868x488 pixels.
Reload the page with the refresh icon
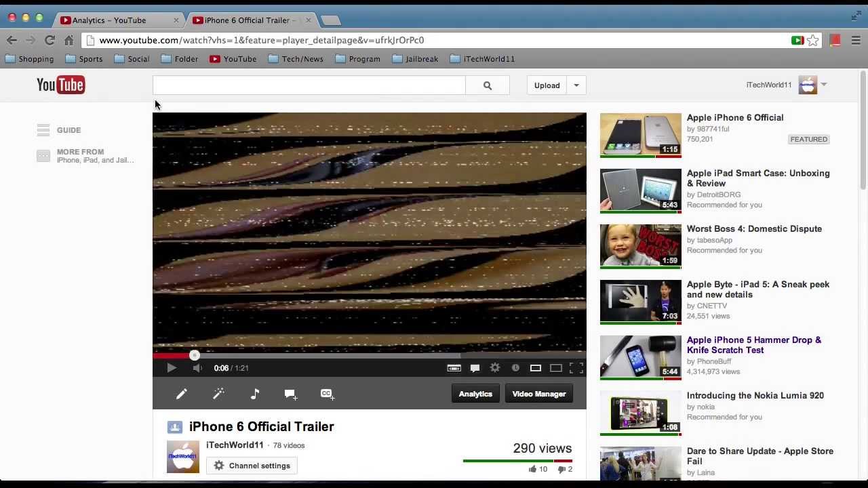click(x=50, y=40)
